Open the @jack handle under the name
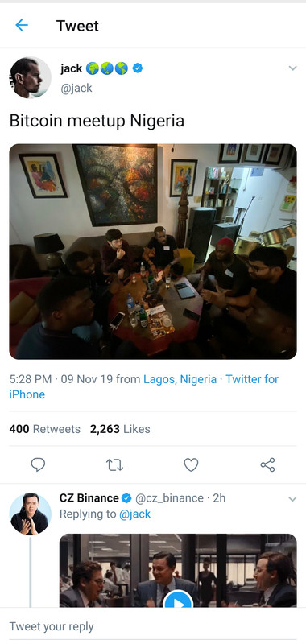Screen dimensions: 306x644 coord(76,89)
